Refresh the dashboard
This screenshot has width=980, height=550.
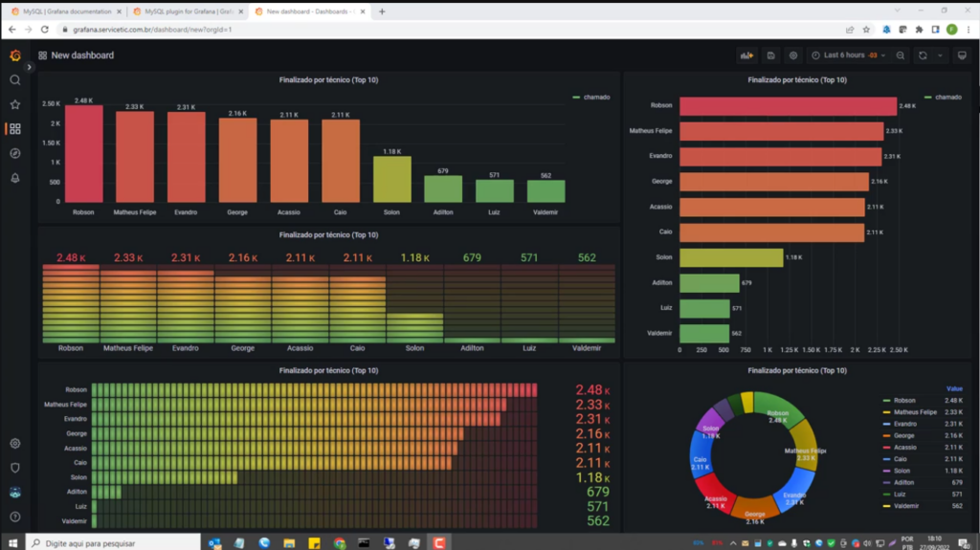[923, 55]
